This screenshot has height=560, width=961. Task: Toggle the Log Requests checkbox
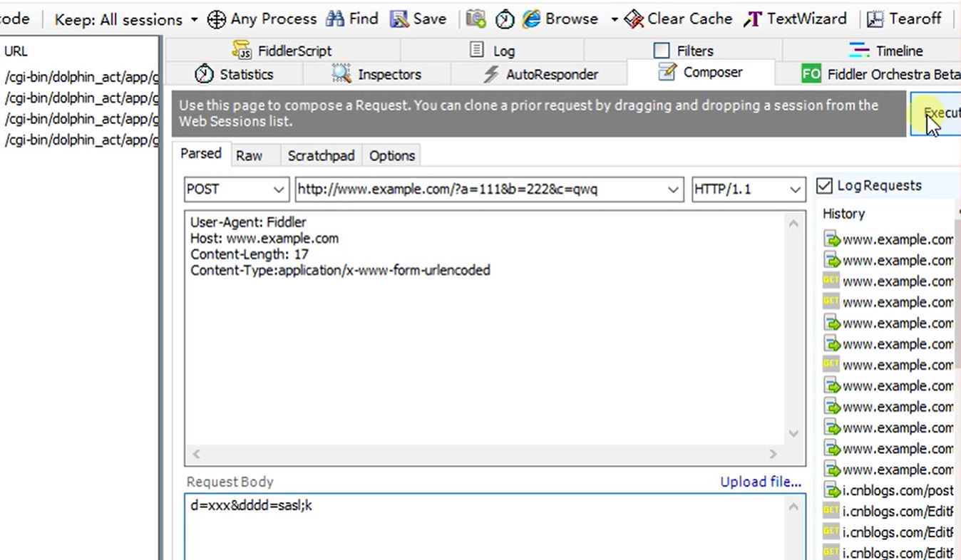pyautogui.click(x=824, y=186)
